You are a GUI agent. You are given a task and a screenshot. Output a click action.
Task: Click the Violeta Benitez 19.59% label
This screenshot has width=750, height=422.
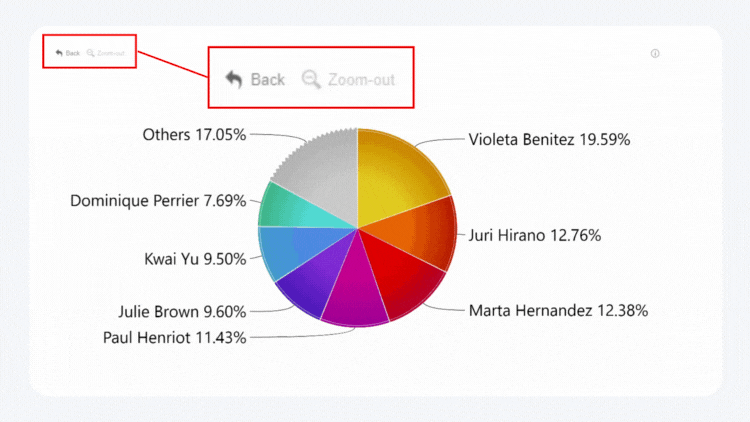coord(549,140)
